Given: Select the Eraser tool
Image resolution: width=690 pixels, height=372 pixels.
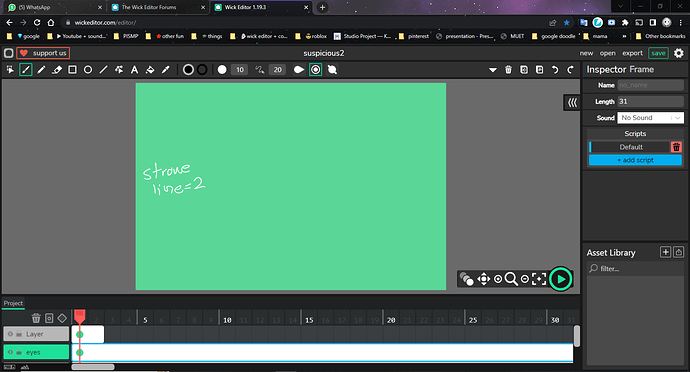Looking at the screenshot, I should point(57,70).
